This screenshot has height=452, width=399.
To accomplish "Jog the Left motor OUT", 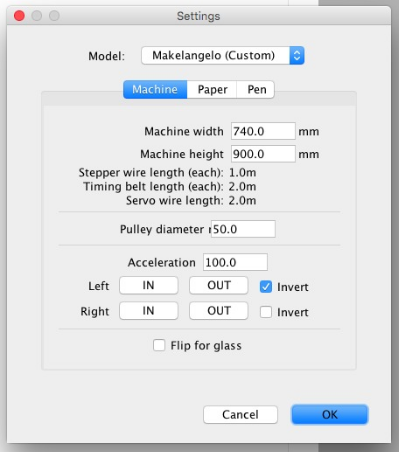I will coord(219,285).
